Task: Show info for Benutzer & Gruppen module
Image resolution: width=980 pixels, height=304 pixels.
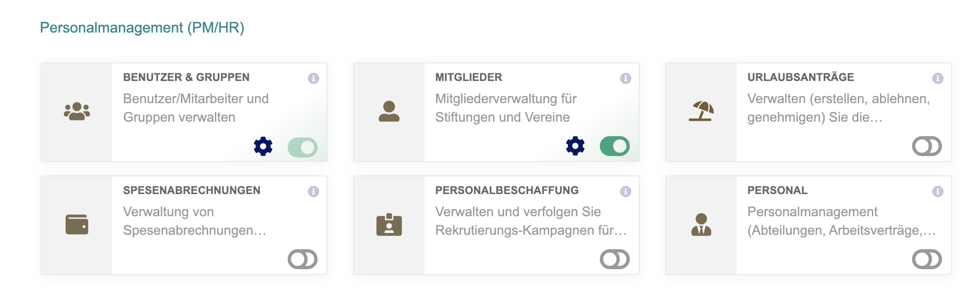Action: tap(314, 78)
